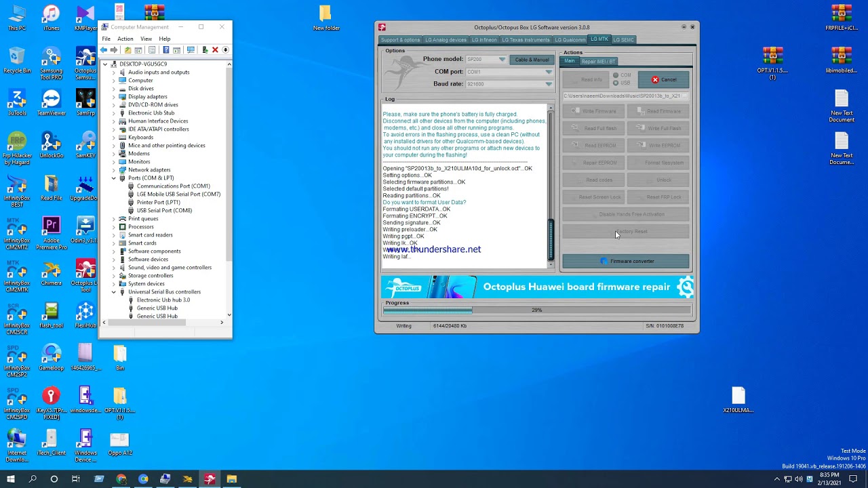The width and height of the screenshot is (868, 488).
Task: Click Properties icon in Computer Management toolbar
Action: [151, 50]
